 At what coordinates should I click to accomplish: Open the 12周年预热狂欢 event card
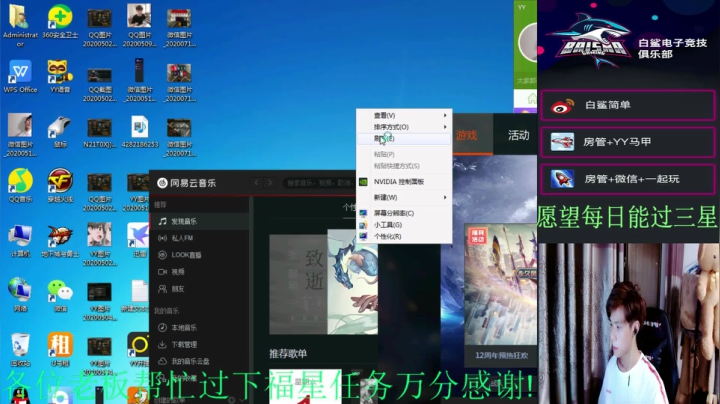point(501,295)
